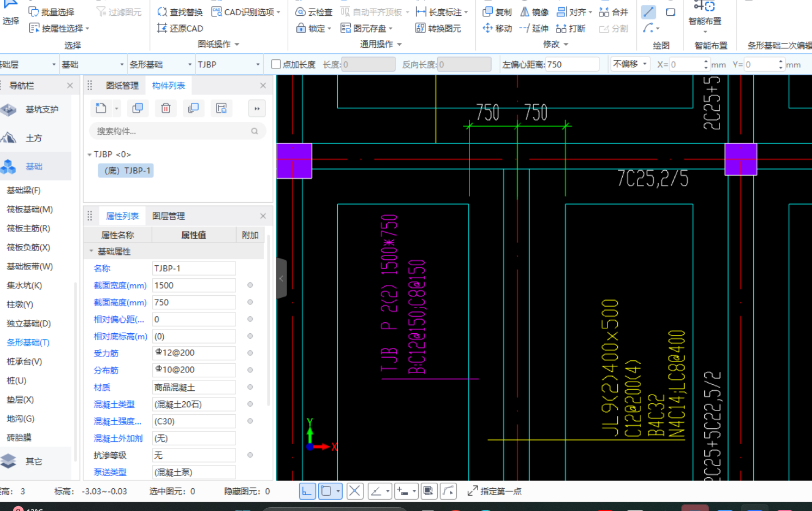Click the 延伸 extend tool
Screen dimensions: 812x511
pyautogui.click(x=534, y=28)
